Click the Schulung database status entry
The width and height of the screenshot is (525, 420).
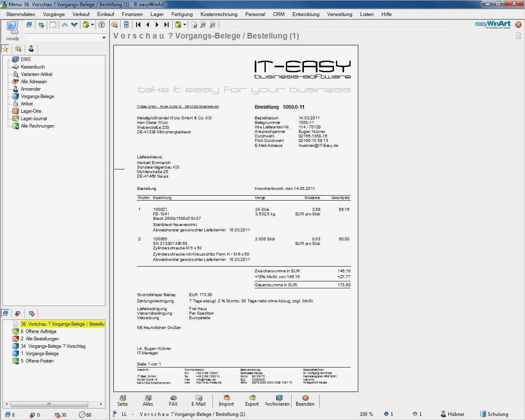coord(494,414)
